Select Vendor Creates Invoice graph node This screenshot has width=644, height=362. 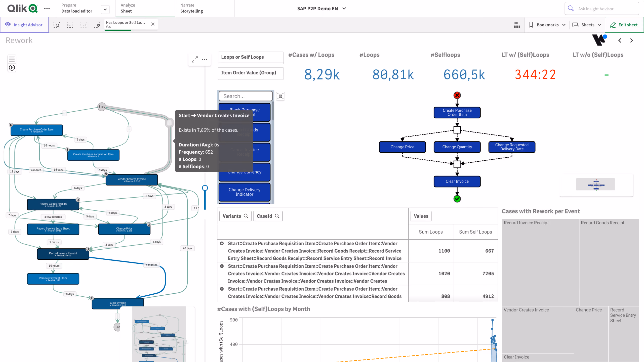[132, 179]
